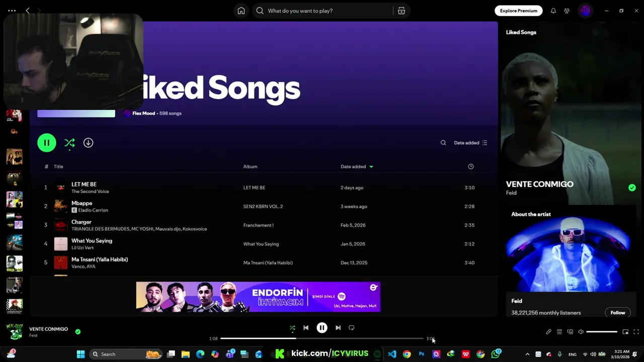The width and height of the screenshot is (644, 362).
Task: Open now playing album art thumbnail
Action: click(15, 332)
